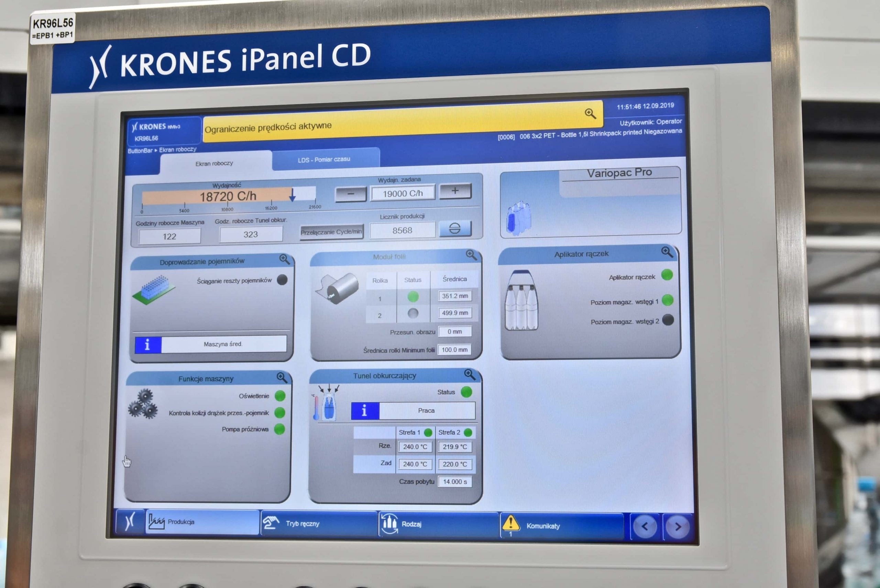The image size is (880, 588).
Task: Increase set output with plus button
Action: 455,191
